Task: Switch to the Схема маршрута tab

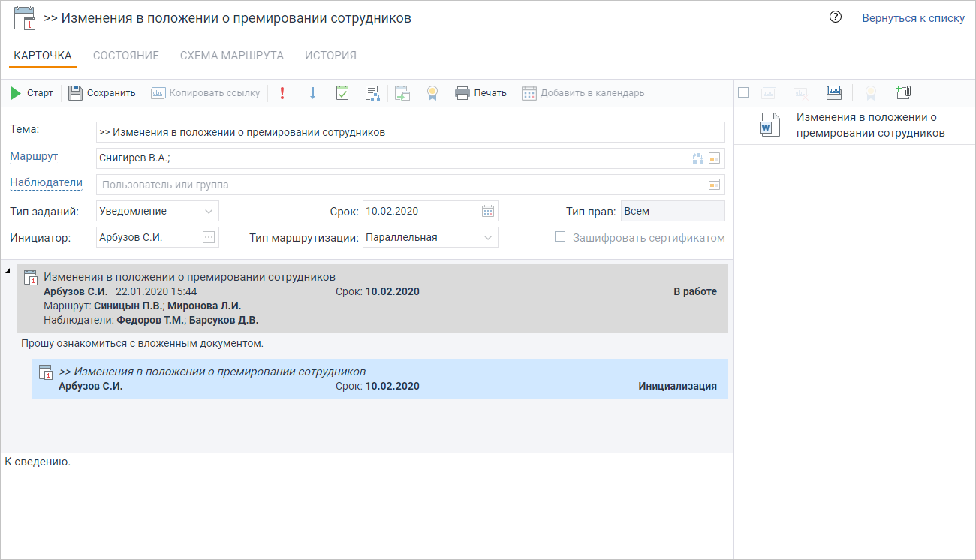Action: tap(231, 56)
